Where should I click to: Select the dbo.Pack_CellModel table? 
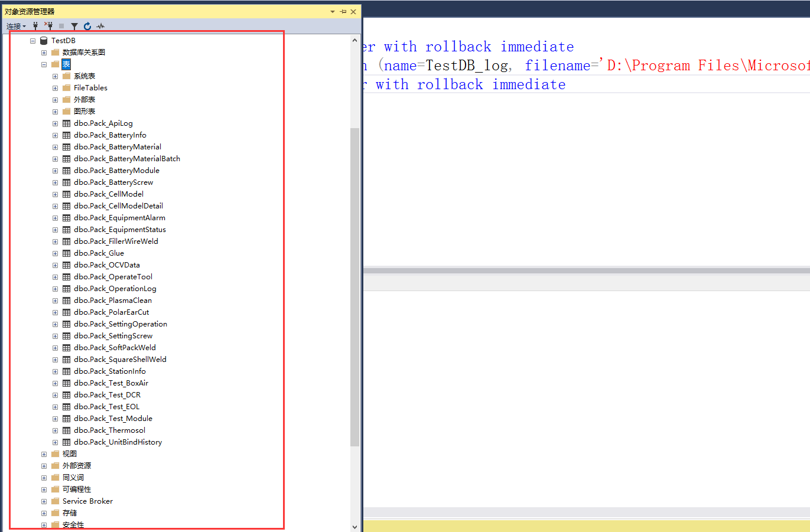click(109, 194)
